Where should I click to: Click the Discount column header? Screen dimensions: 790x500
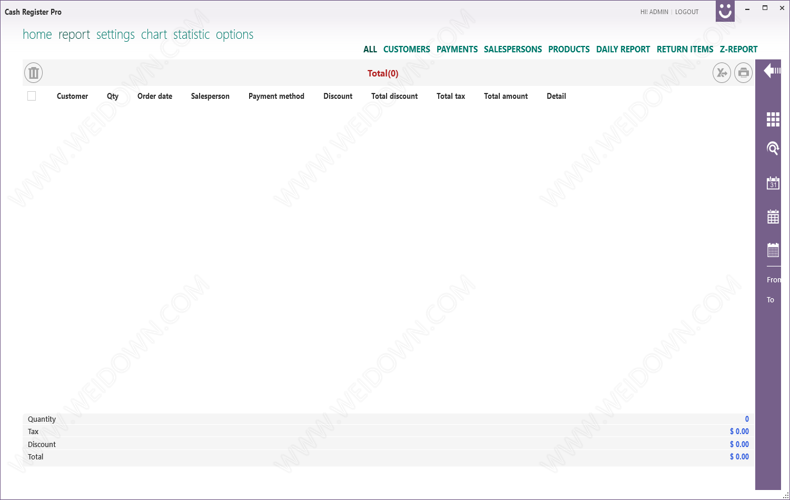338,96
